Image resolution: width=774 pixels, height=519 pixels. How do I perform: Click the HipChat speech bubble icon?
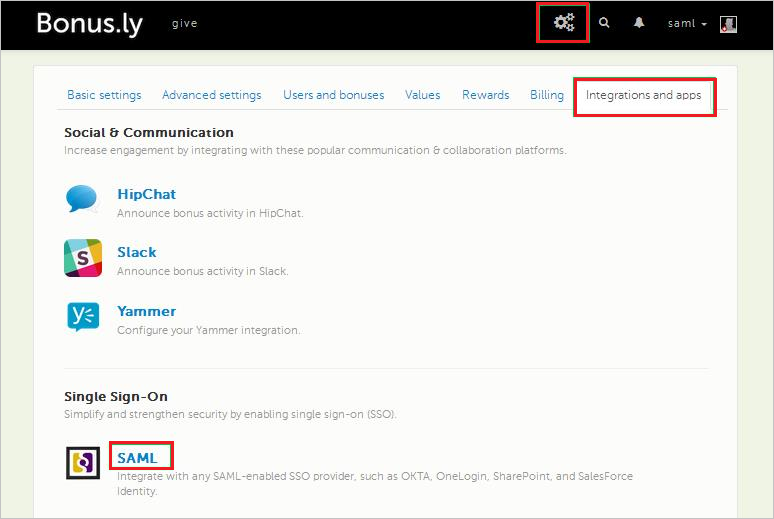click(82, 199)
